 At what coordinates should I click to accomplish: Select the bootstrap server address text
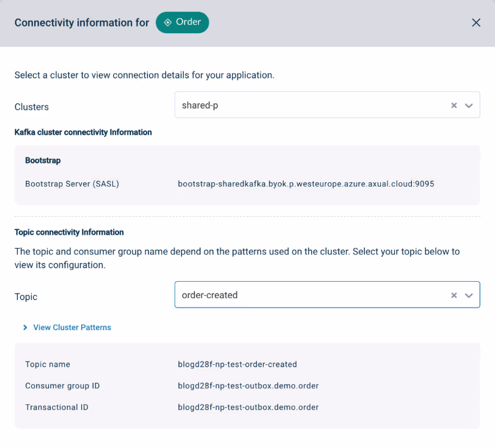[306, 184]
